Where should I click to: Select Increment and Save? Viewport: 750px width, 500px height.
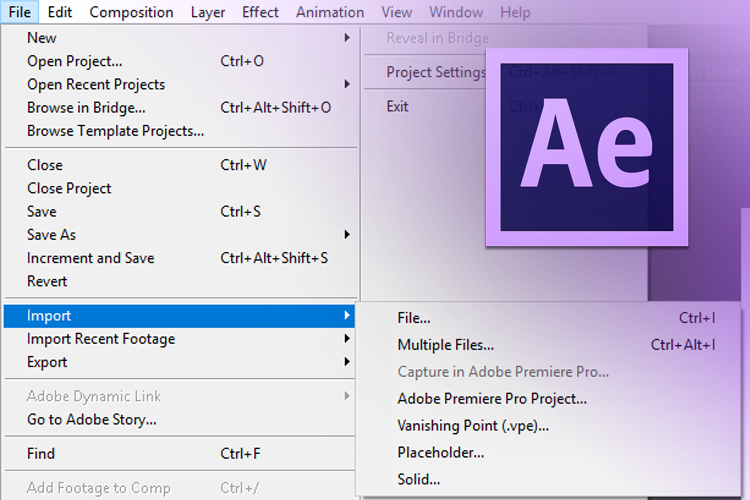(91, 258)
